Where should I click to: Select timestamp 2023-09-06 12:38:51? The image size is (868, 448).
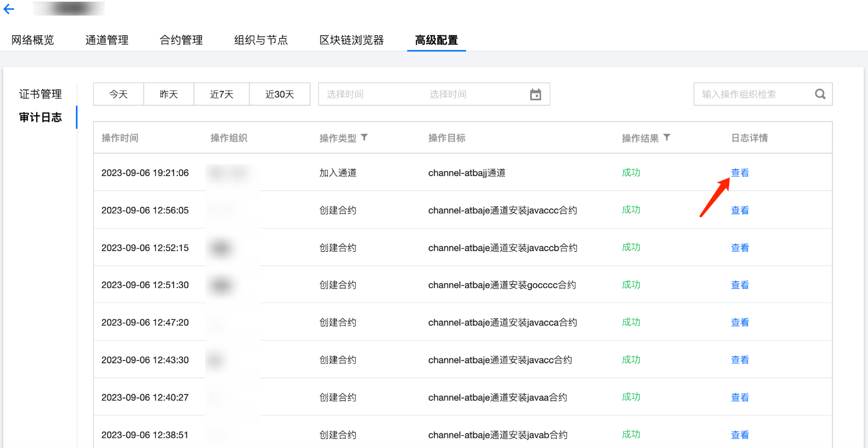tap(145, 435)
